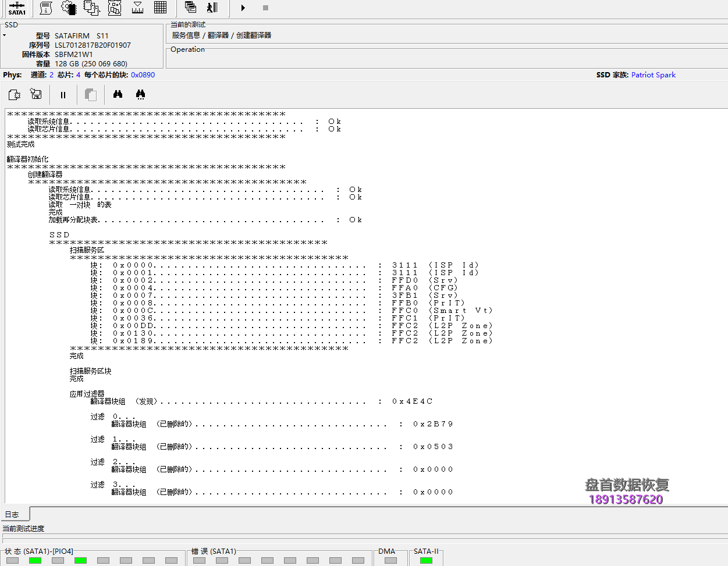Screen dimensions: 728x566
Task: Click the 过滤 2 log line
Action: (x=113, y=462)
